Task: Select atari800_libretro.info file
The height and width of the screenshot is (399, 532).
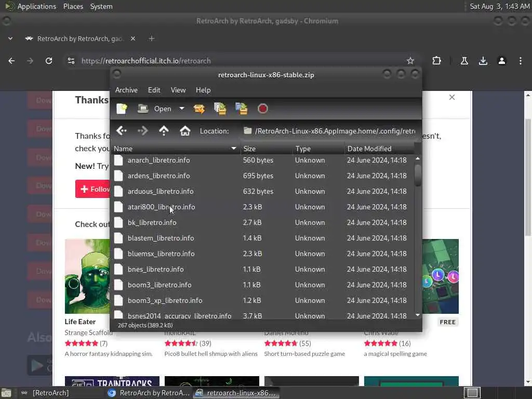Action: (x=262, y=207)
